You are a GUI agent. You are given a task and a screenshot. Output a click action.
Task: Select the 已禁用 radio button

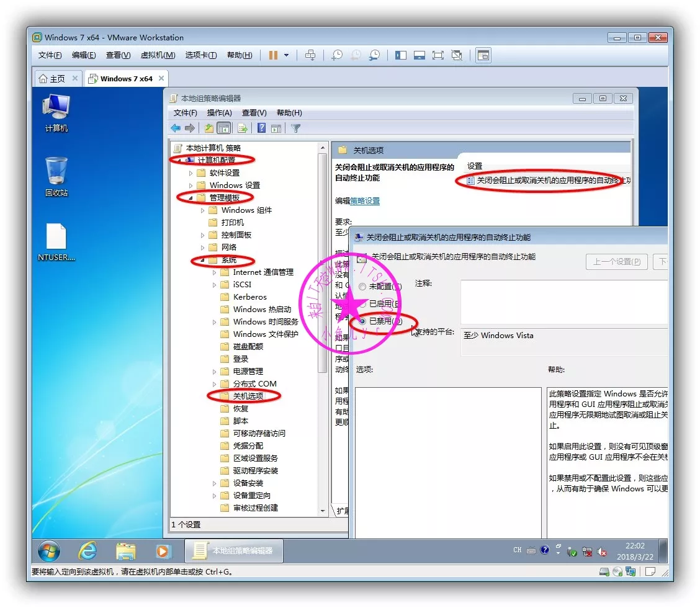click(362, 321)
